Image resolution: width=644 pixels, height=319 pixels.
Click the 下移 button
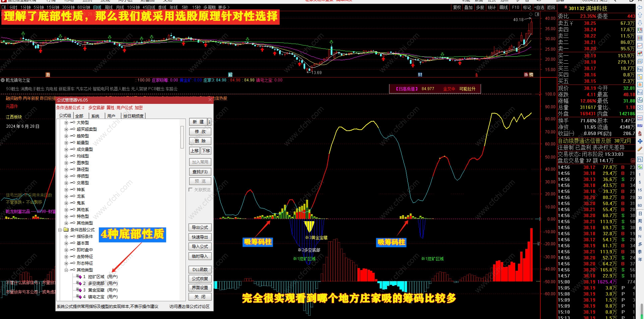click(x=206, y=150)
